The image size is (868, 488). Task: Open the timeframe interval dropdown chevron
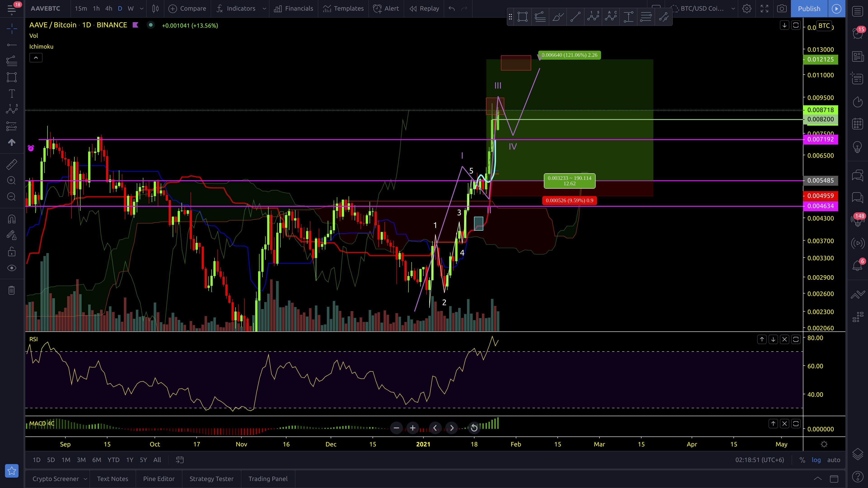pyautogui.click(x=142, y=8)
